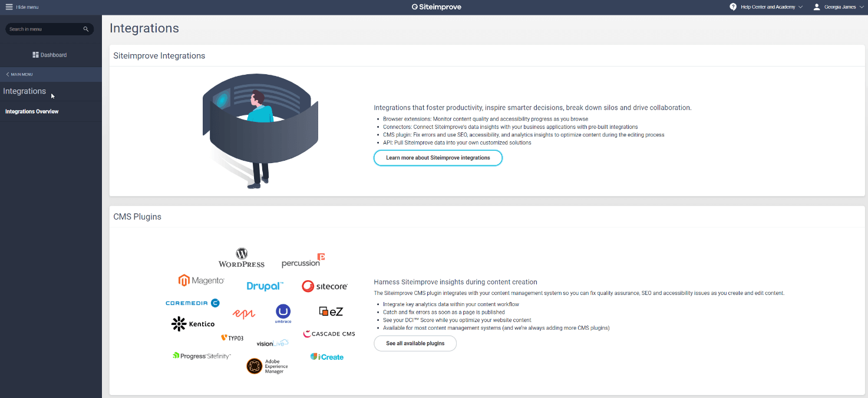Viewport: 868px width, 398px height.
Task: Click Learn more about Siteimprove integrations
Action: coord(438,158)
